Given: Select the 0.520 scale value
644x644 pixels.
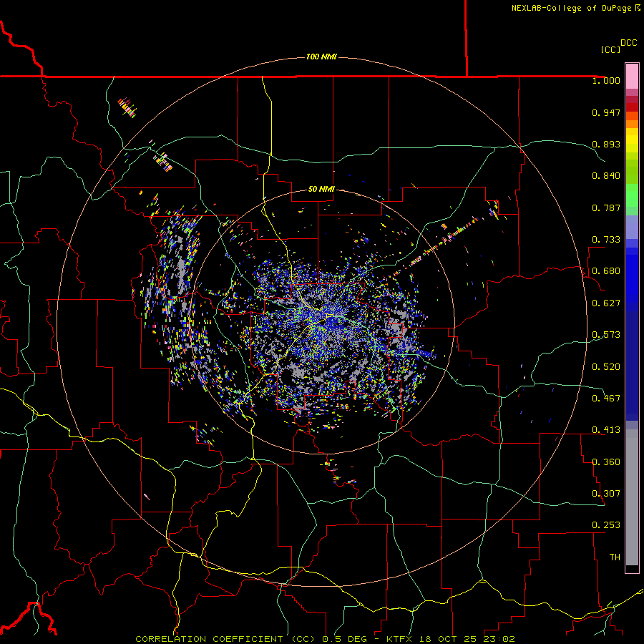Looking at the screenshot, I should pyautogui.click(x=606, y=367).
